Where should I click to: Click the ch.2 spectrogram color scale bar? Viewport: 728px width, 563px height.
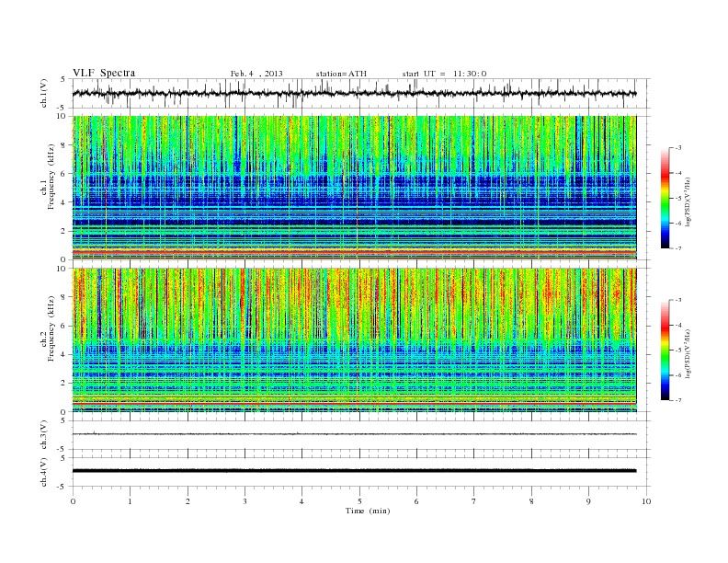(x=665, y=350)
